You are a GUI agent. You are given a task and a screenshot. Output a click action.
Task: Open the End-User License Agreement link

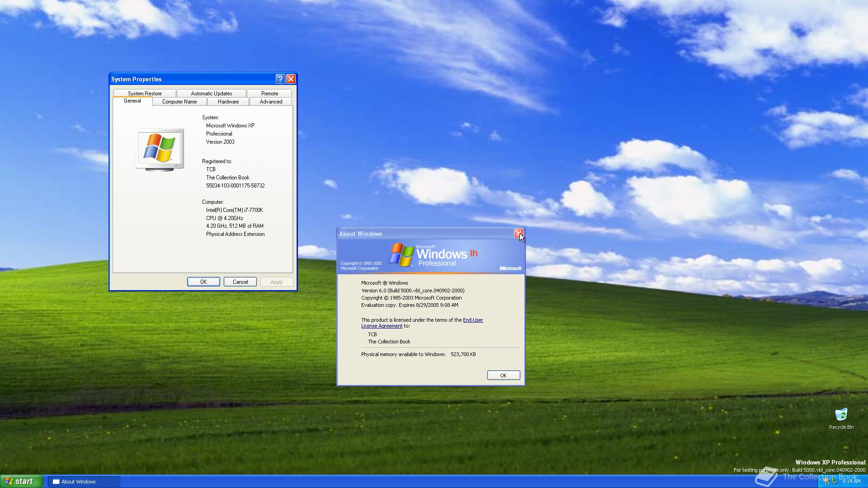(x=472, y=320)
